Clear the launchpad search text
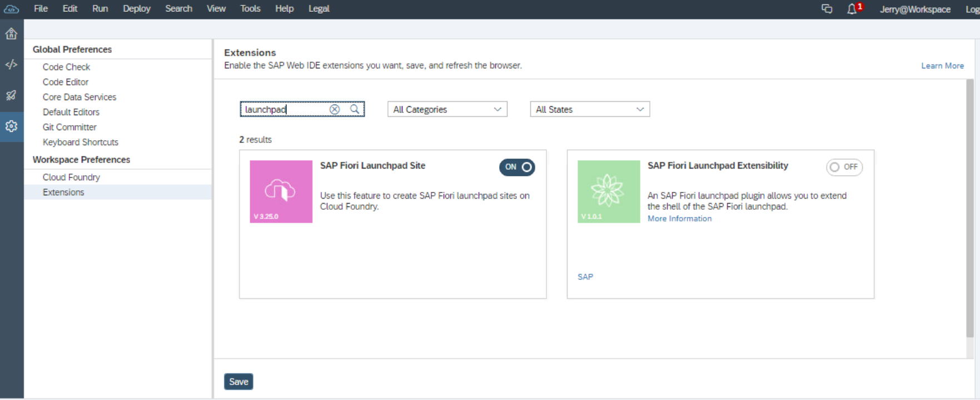This screenshot has height=400, width=980. [x=335, y=110]
